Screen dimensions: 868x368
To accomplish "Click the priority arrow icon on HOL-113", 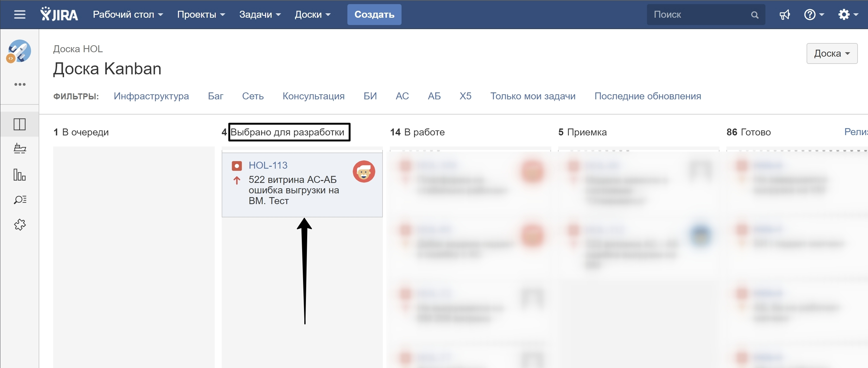I will point(237,180).
